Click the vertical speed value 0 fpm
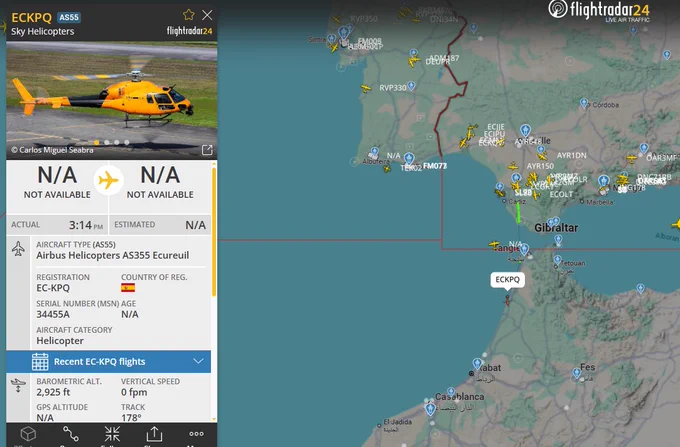The width and height of the screenshot is (680, 447). click(134, 392)
